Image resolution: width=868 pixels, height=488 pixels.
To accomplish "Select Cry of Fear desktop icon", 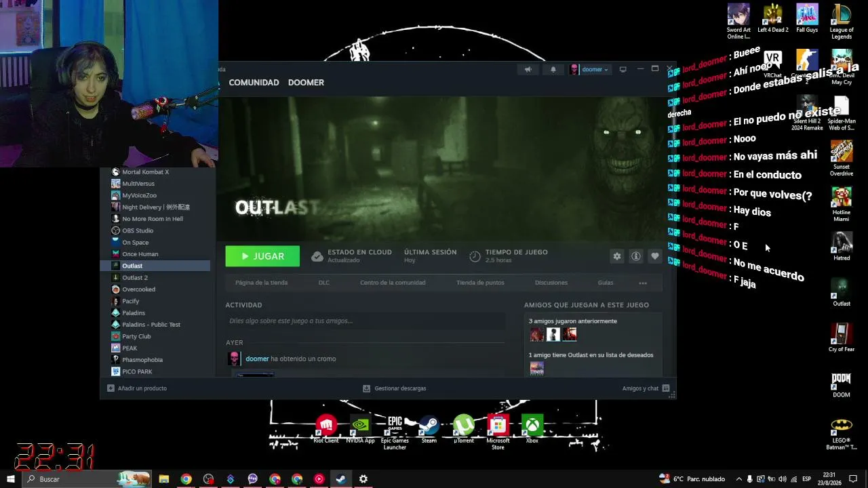I will pyautogui.click(x=842, y=338).
